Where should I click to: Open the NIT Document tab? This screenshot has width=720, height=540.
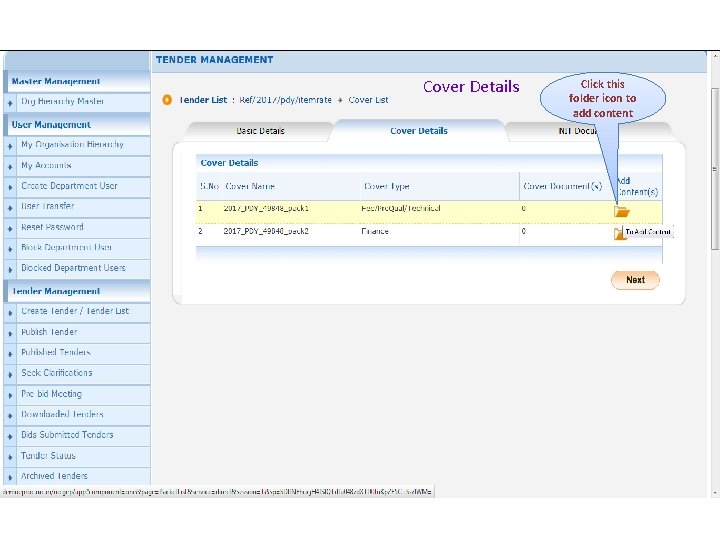(589, 131)
